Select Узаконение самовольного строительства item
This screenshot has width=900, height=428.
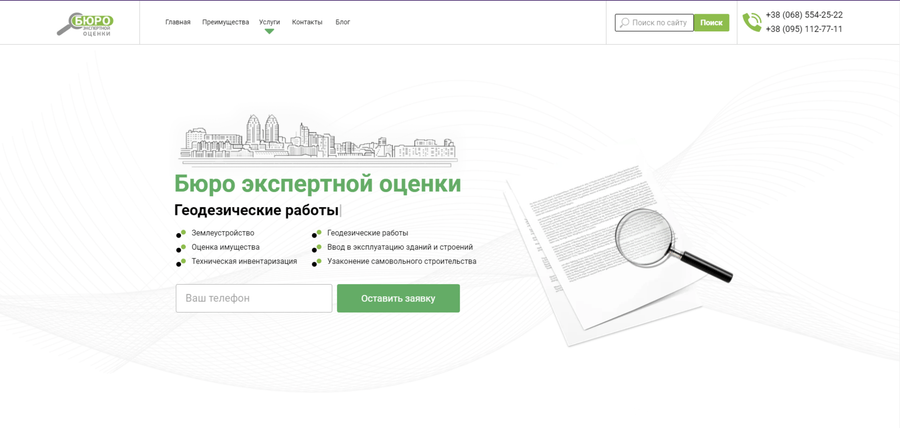coord(402,261)
